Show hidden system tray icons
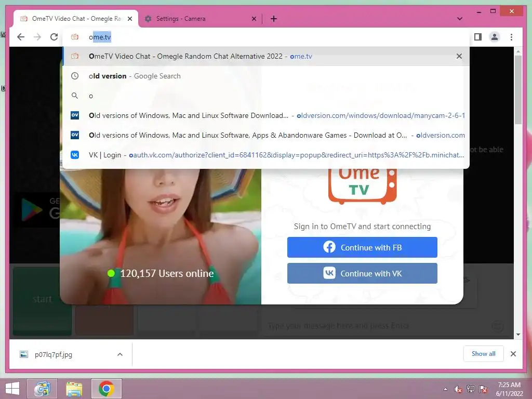 pyautogui.click(x=445, y=389)
